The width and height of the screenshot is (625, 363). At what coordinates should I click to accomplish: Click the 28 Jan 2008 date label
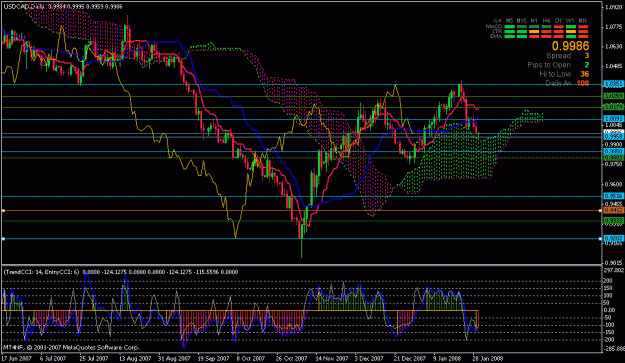coord(488,358)
